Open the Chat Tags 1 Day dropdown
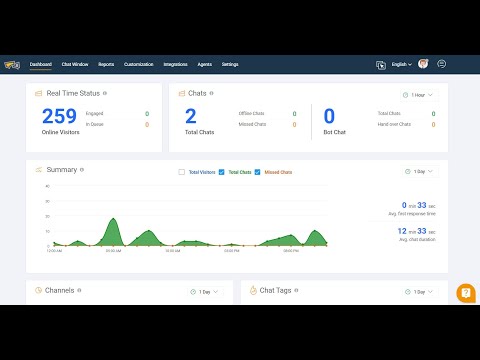 tap(420, 292)
